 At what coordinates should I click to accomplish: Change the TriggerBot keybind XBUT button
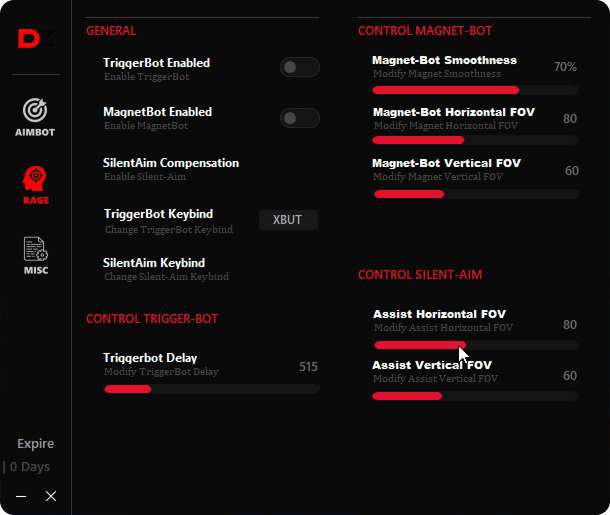[288, 220]
